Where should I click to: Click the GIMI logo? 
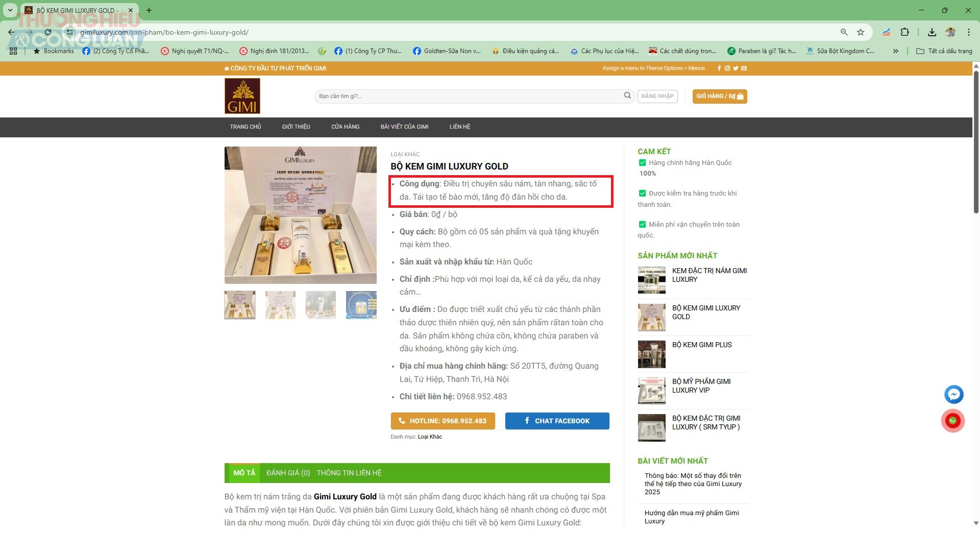click(x=242, y=96)
